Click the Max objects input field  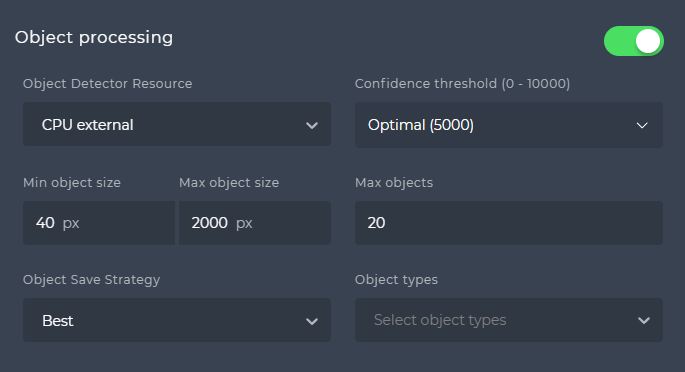509,223
